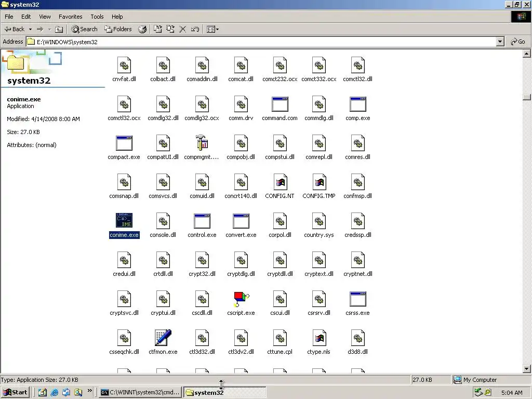Open the File menu
The height and width of the screenshot is (399, 532).
[9, 17]
